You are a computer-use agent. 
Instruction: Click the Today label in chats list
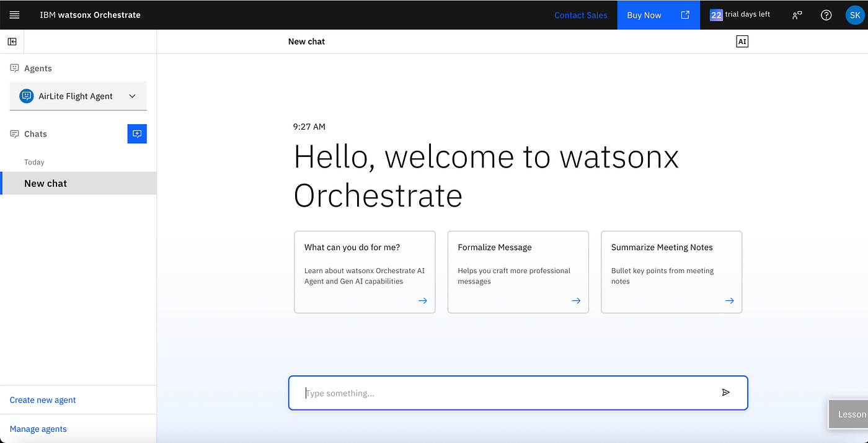click(34, 162)
